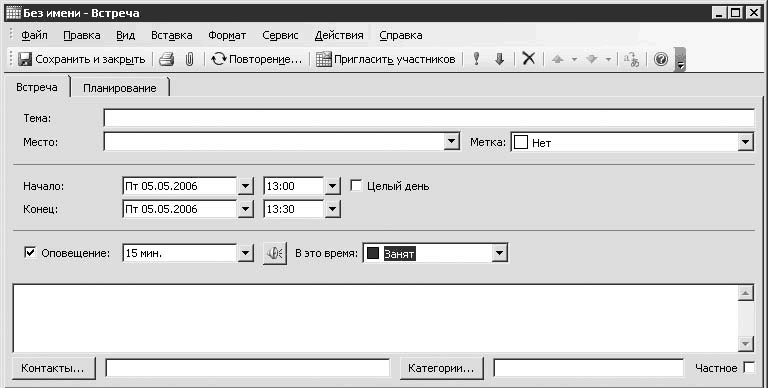
Task: Open Help with the question-mark icon
Action: (661, 59)
